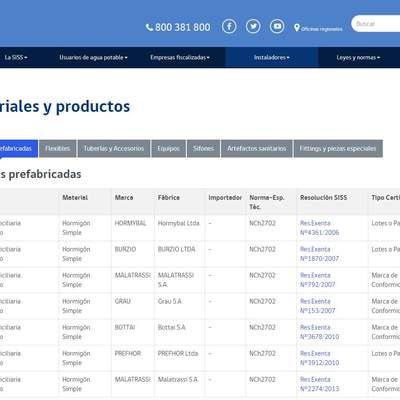Focus the Buscar search field
Image resolution: width=400 pixels, height=400 pixels.
click(376, 24)
